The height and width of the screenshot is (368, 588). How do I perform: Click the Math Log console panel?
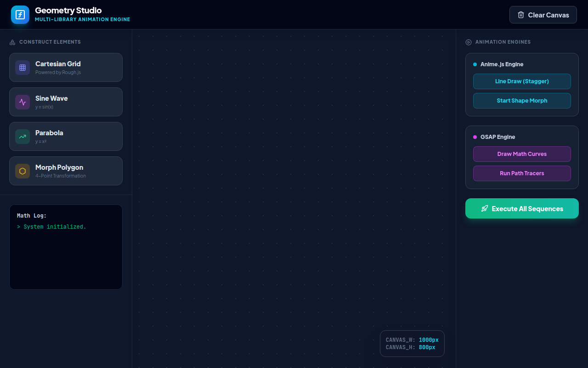[x=66, y=247]
